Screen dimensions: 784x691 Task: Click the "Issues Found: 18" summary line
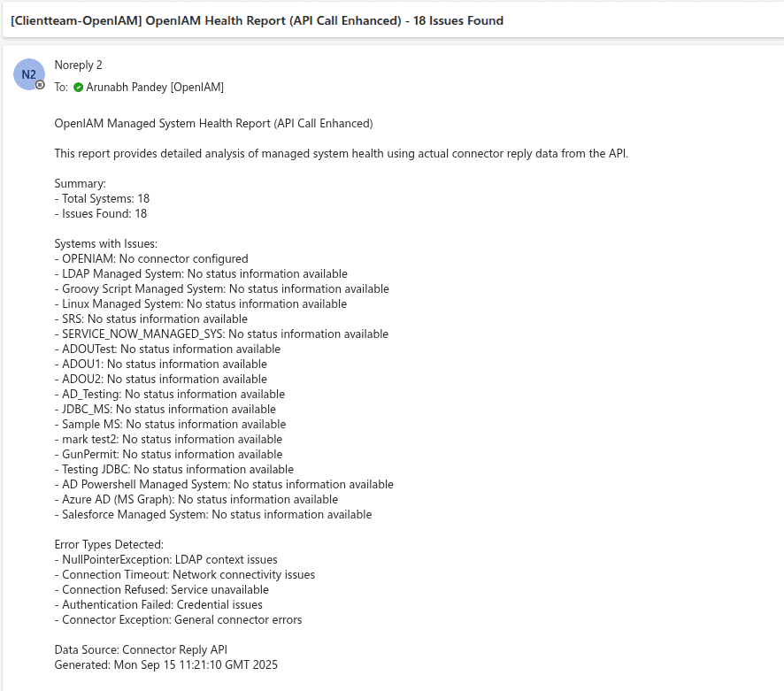(x=101, y=214)
